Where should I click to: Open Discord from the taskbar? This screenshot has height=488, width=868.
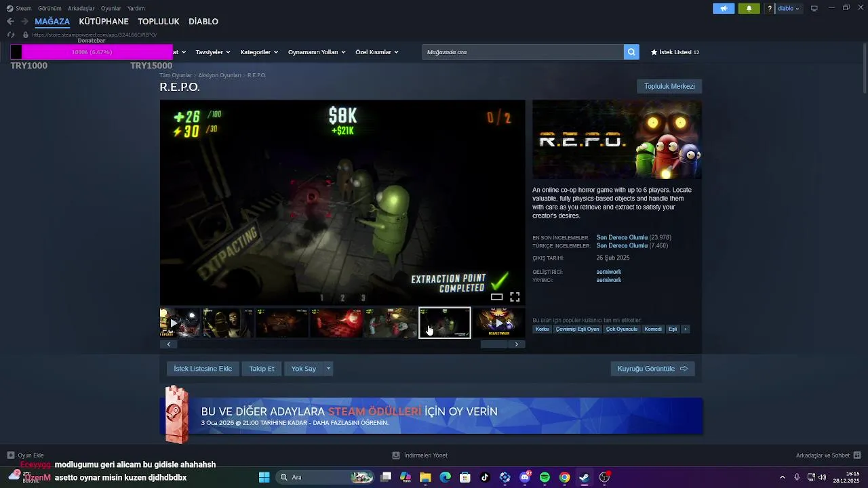(525, 477)
